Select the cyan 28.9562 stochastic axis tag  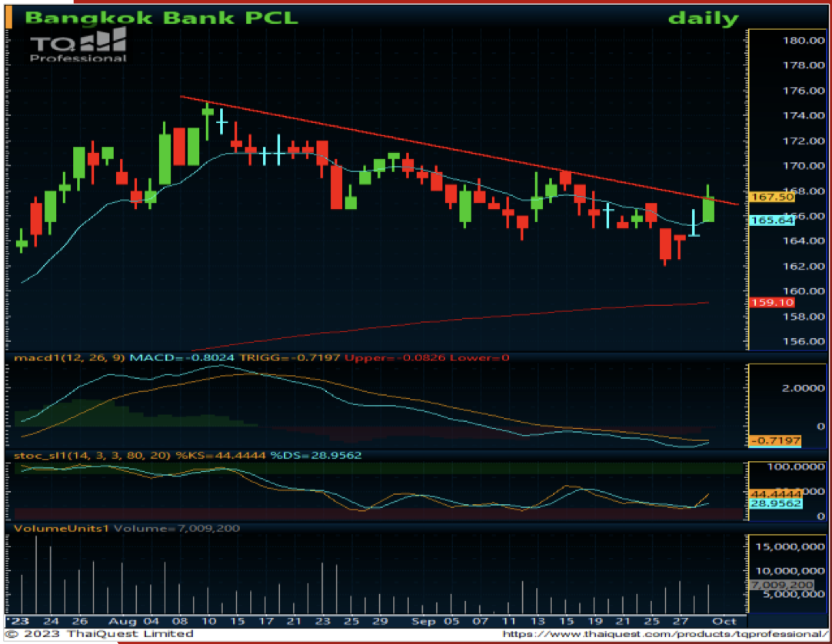click(x=776, y=503)
